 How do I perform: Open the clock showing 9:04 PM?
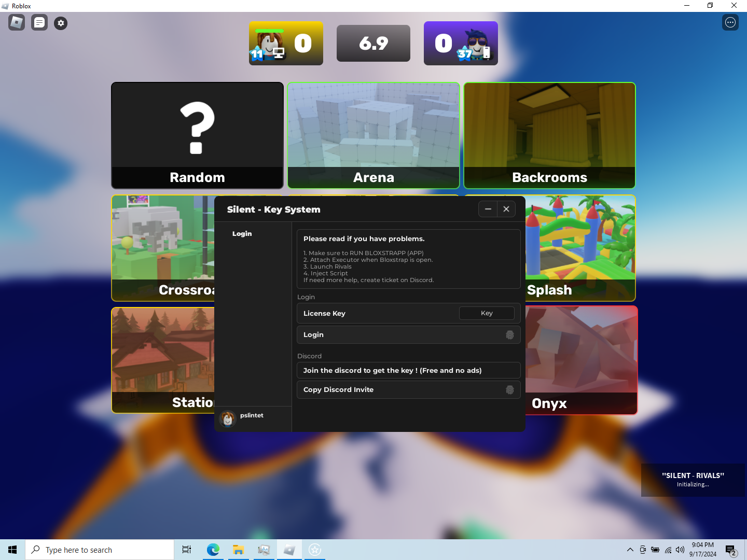[703, 550]
